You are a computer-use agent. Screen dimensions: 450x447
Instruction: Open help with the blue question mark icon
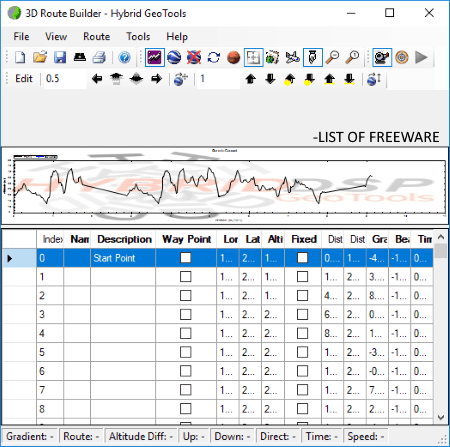pyautogui.click(x=124, y=57)
